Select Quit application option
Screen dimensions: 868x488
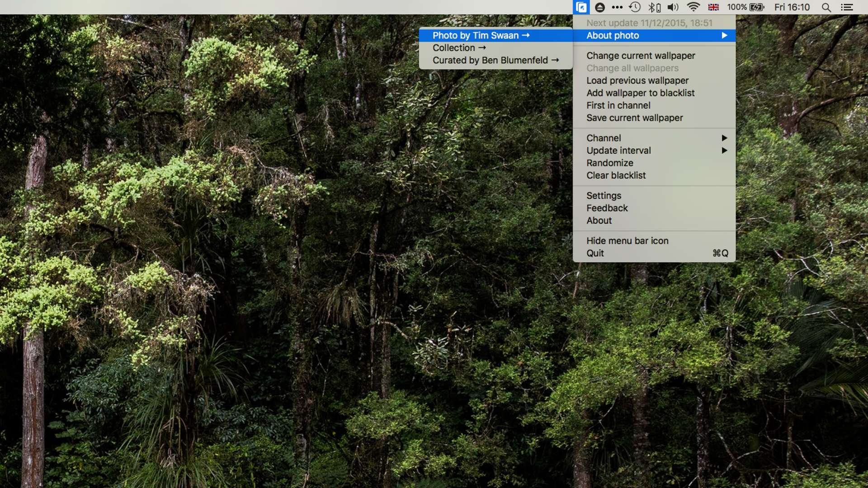[595, 253]
